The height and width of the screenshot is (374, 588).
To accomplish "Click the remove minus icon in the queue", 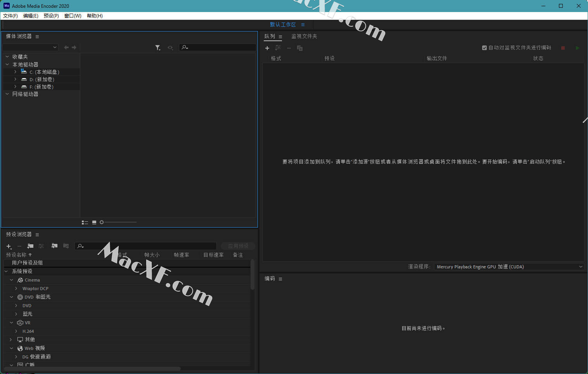I will [289, 48].
